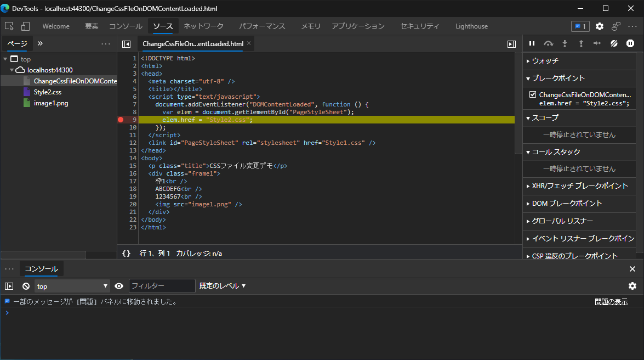Open the top frame context dropdown

[x=72, y=286]
